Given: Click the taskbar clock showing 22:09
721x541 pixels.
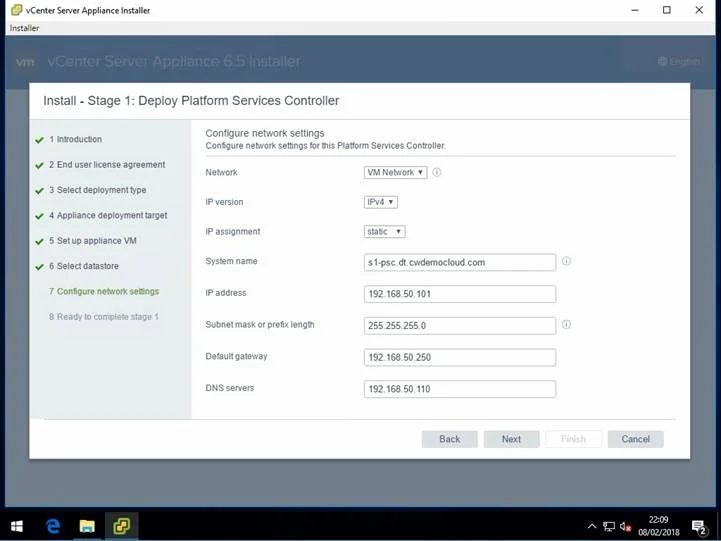Looking at the screenshot, I should (658, 526).
